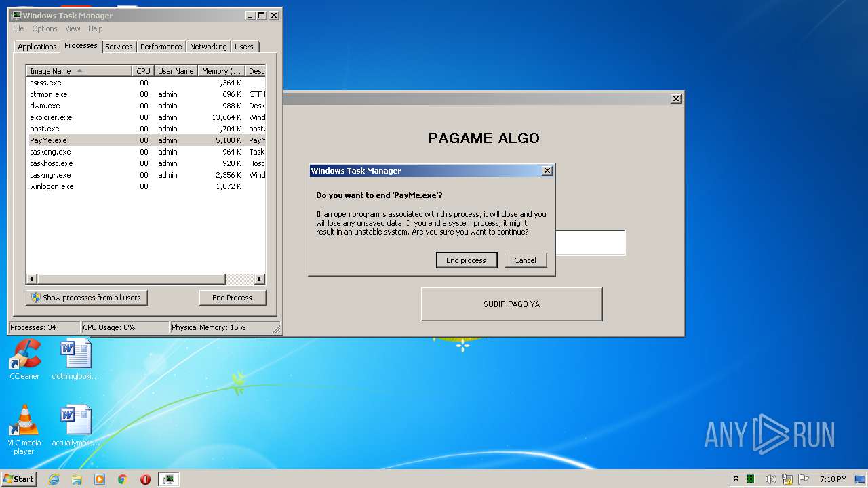
Task: Launch Chrome from the taskbar
Action: tap(123, 479)
